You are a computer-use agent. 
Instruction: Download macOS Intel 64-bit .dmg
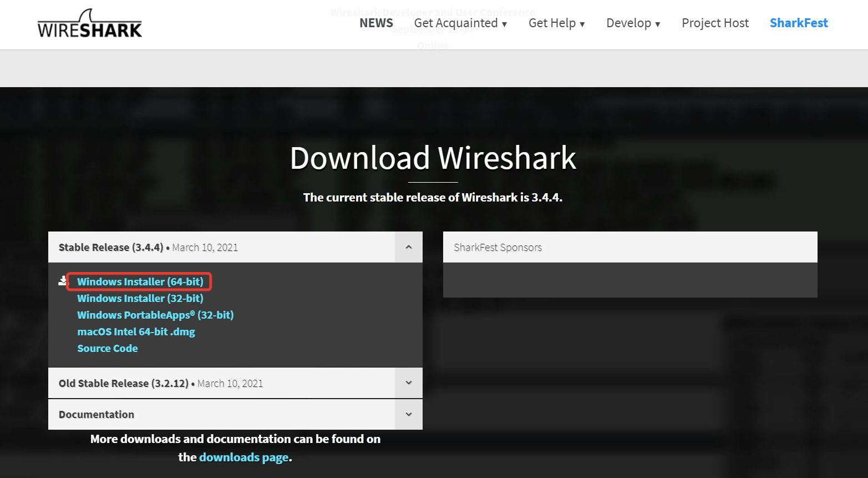tap(136, 331)
